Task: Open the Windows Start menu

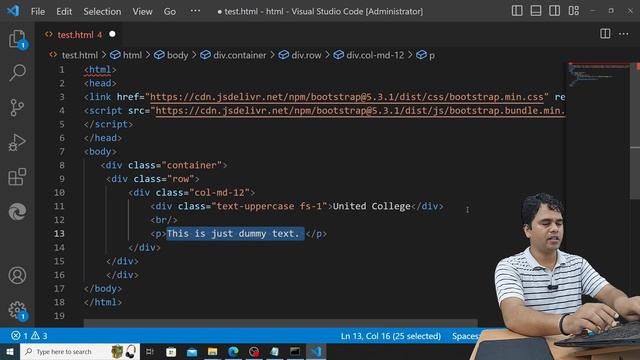Action: pos(10,351)
